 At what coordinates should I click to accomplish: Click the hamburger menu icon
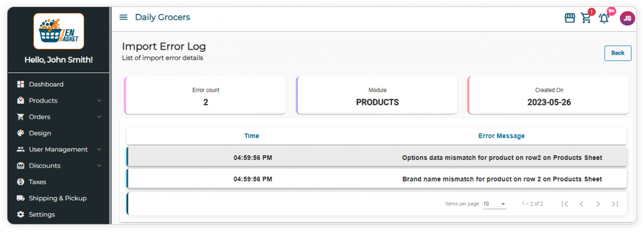click(x=123, y=18)
